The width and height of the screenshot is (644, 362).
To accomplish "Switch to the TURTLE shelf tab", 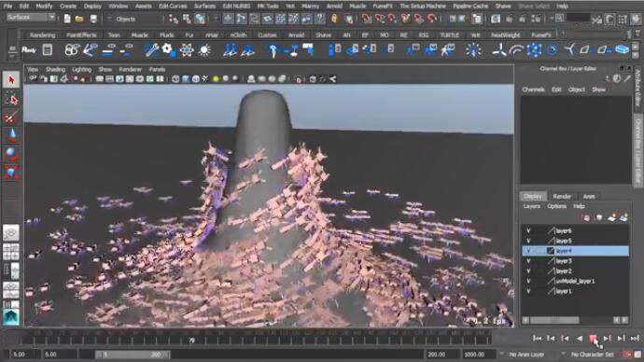I will (x=449, y=35).
